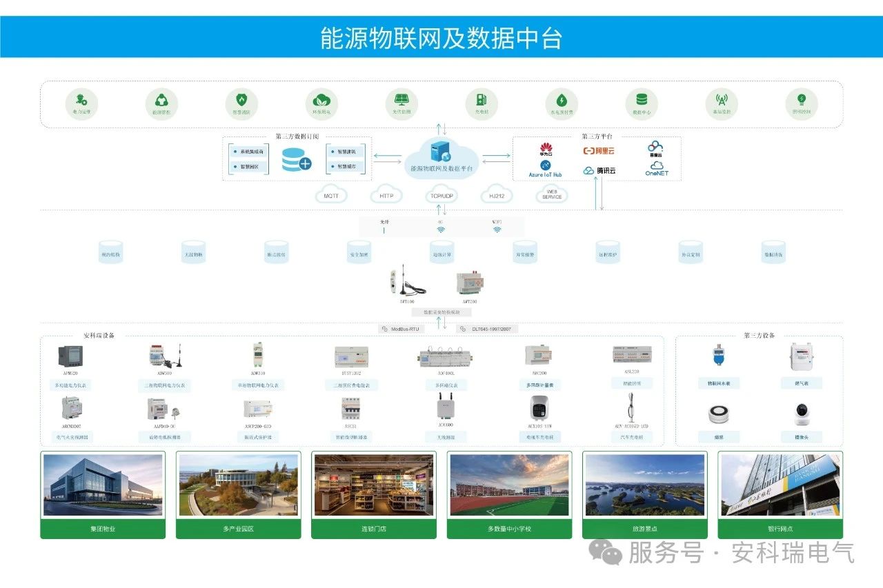Click the blue database plus icon
Image resolution: width=883 pixels, height=588 pixels.
pos(297,160)
